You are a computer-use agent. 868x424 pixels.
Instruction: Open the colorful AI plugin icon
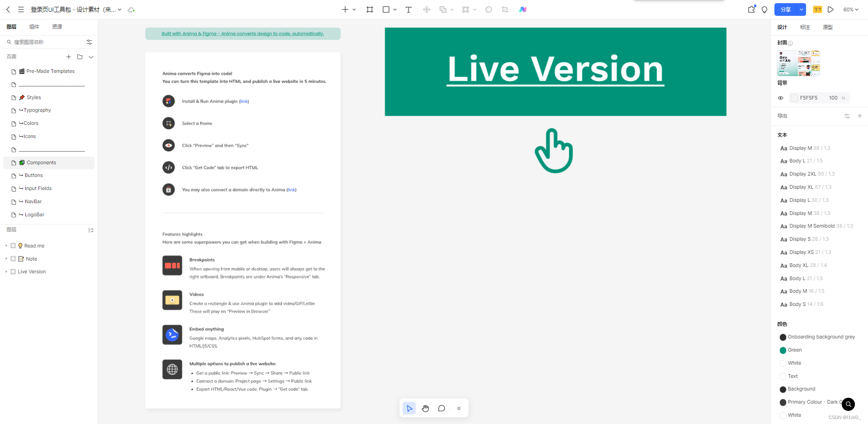click(x=523, y=10)
